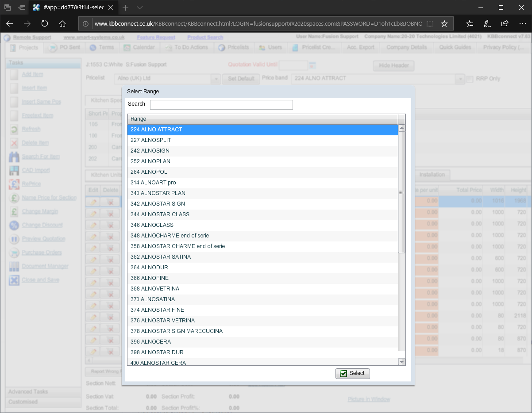The height and width of the screenshot is (413, 532).
Task: Open the Pricelist dropdown arrow
Action: click(216, 79)
